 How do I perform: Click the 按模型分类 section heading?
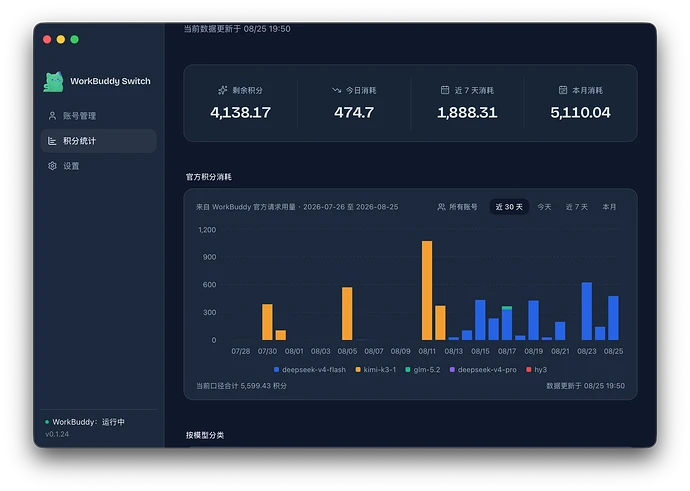[205, 435]
